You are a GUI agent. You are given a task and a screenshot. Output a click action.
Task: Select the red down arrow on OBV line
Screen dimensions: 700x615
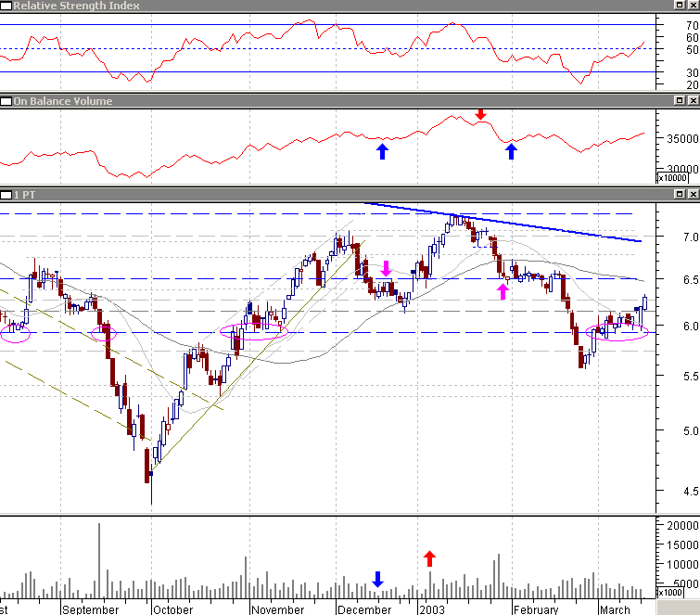click(480, 114)
